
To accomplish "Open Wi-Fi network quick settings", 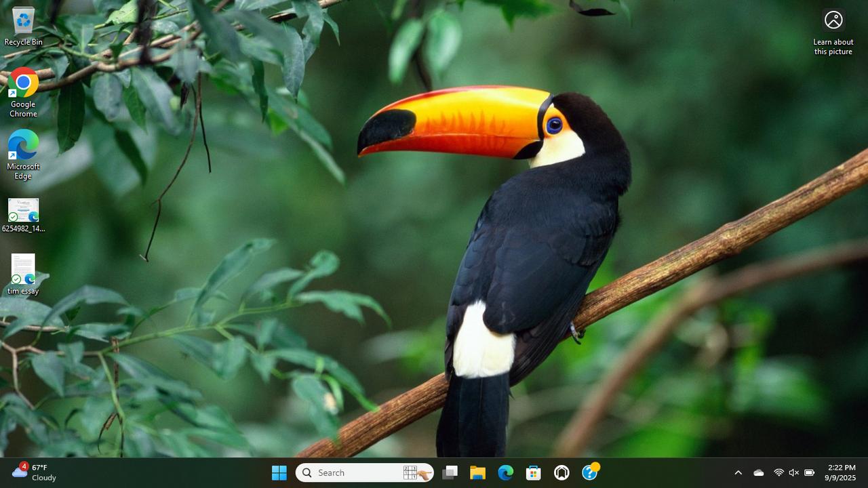I will point(778,472).
